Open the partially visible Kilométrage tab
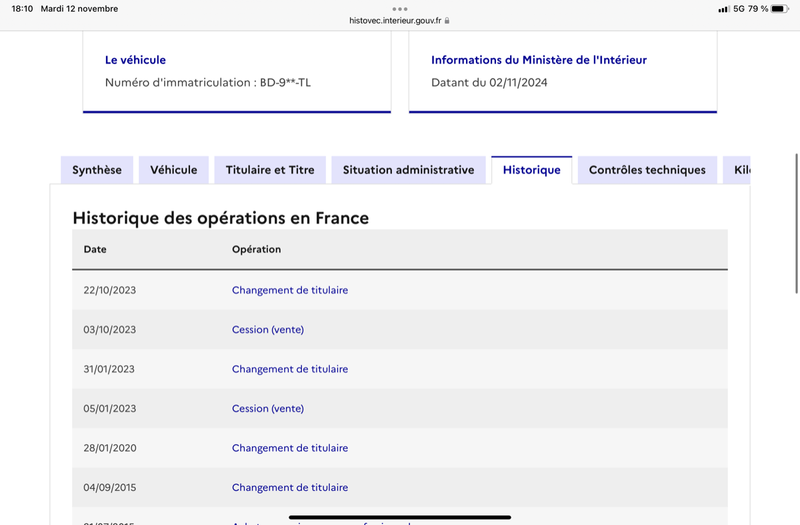800x525 pixels. [737, 170]
